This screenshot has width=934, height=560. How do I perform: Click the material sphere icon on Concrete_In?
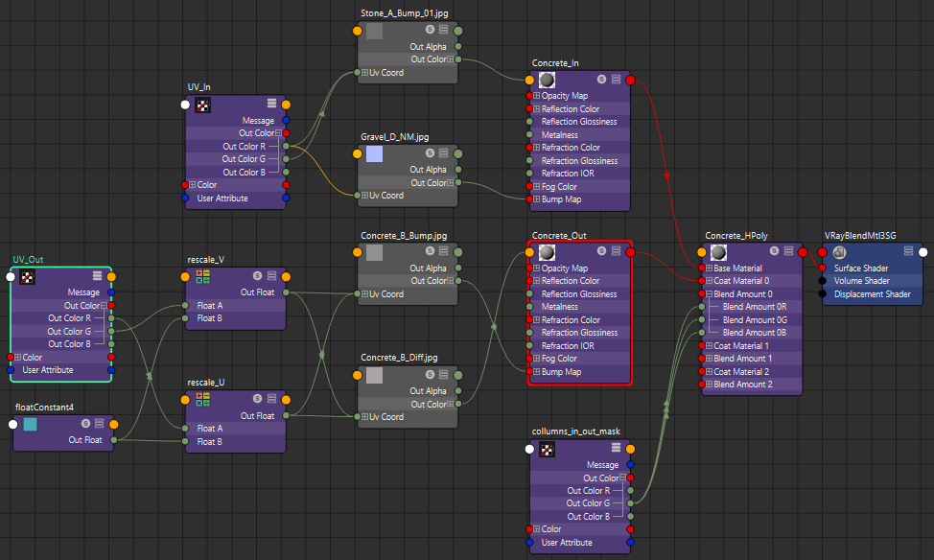point(547,80)
